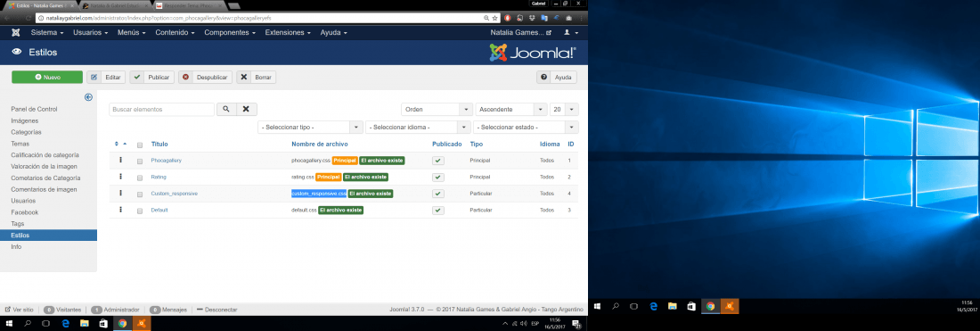
Task: Click the drag handle icon of the Default row
Action: click(x=120, y=211)
